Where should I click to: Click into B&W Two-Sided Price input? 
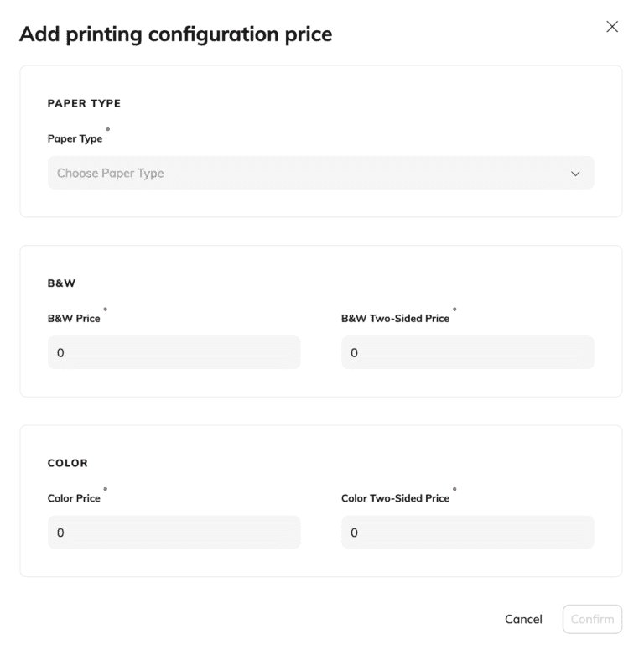(467, 353)
